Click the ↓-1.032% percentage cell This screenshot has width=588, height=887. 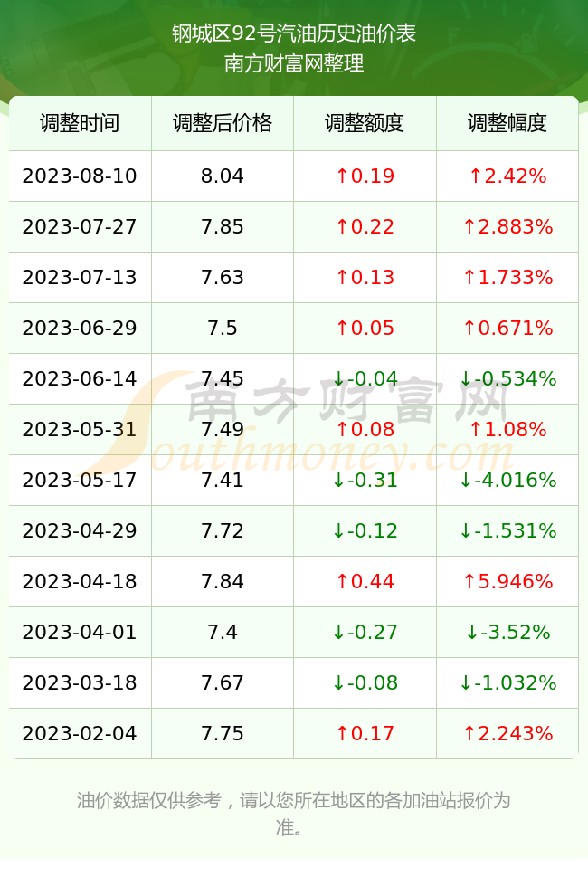pyautogui.click(x=507, y=682)
